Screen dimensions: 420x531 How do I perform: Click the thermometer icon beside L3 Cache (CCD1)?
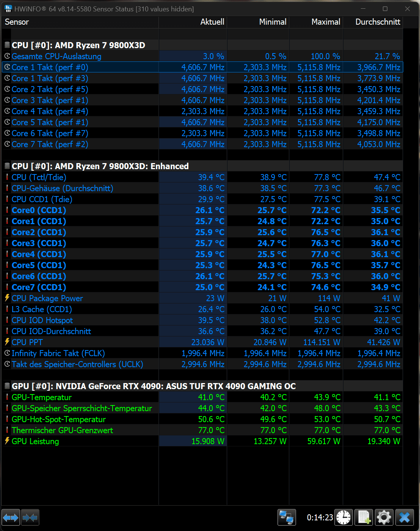pyautogui.click(x=7, y=309)
